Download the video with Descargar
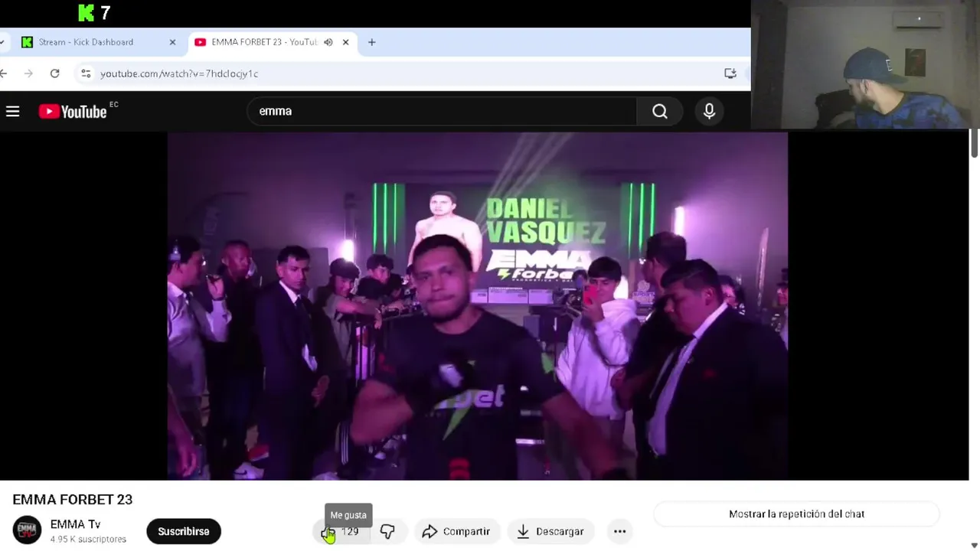This screenshot has height=551, width=980. click(x=550, y=531)
